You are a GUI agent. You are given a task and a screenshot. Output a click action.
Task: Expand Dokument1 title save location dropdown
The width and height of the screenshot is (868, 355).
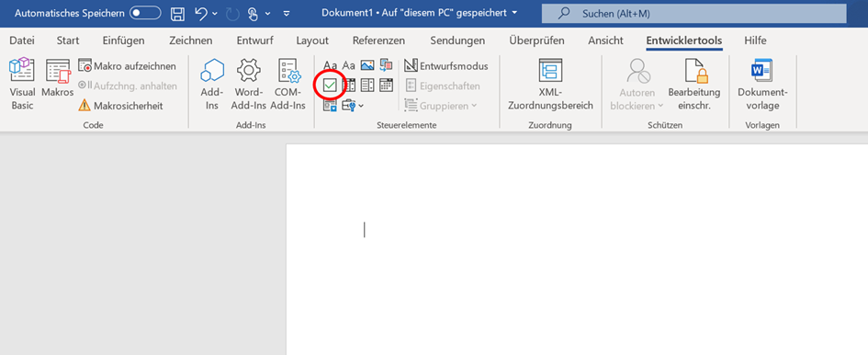point(515,13)
